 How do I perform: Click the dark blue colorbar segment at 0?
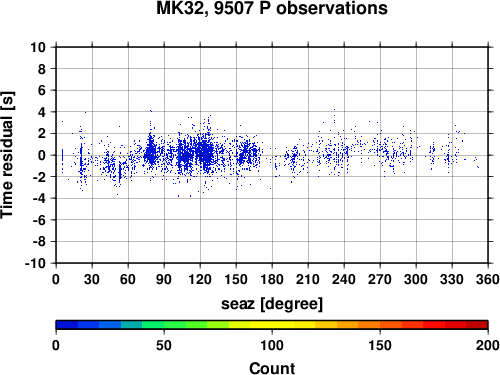pos(67,325)
